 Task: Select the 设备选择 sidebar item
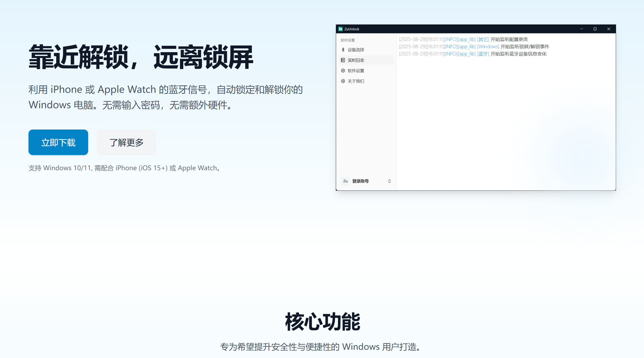pyautogui.click(x=356, y=50)
